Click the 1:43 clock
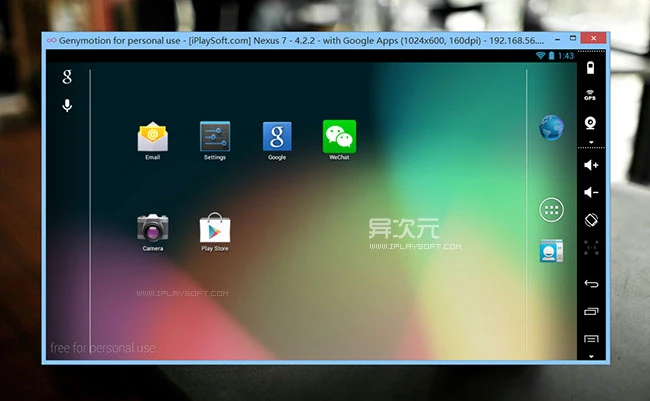The width and height of the screenshot is (650, 401). pyautogui.click(x=566, y=56)
